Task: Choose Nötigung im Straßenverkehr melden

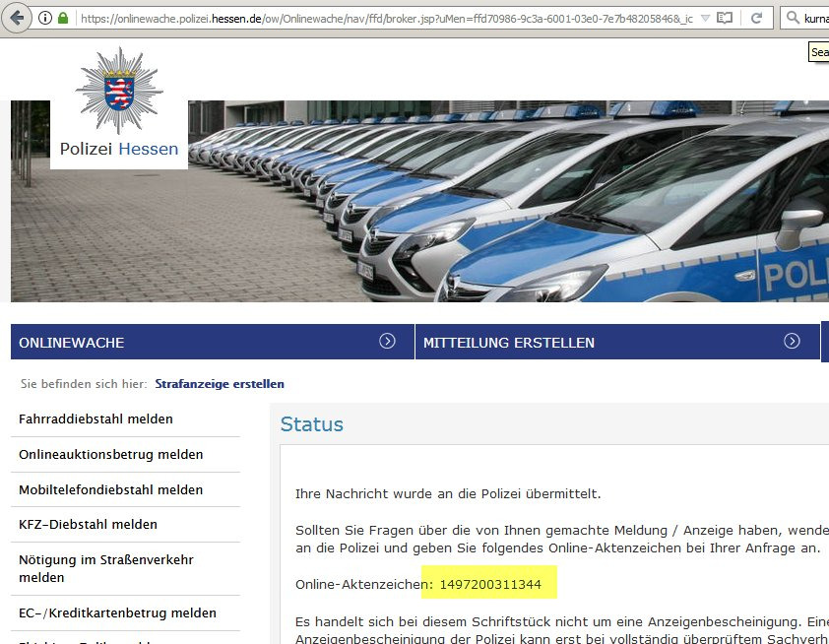Action: 105,568
